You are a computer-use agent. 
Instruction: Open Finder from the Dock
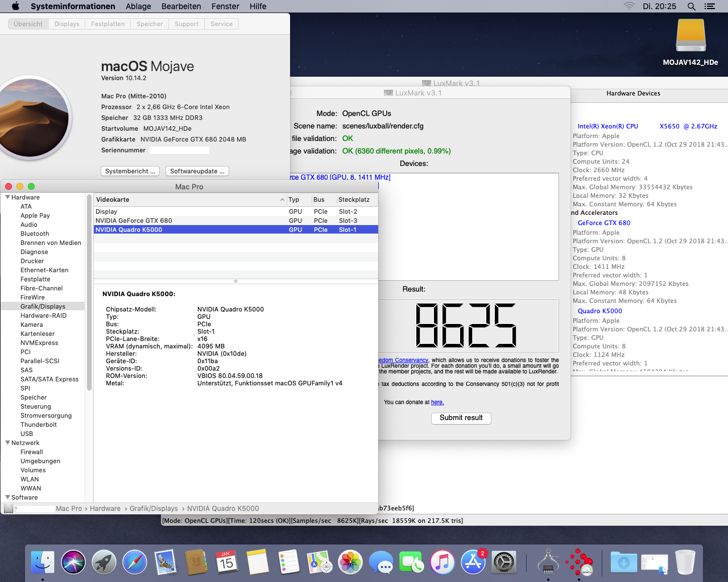tap(43, 563)
